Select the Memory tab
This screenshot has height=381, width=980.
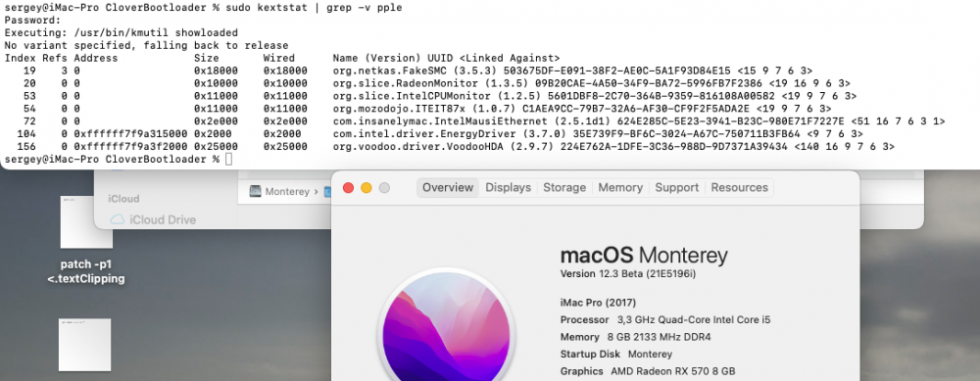620,187
